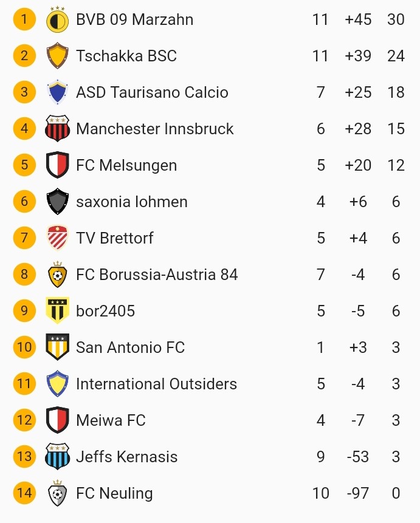
Task: Click the Tschakka BSC shield crest
Action: 58,56
